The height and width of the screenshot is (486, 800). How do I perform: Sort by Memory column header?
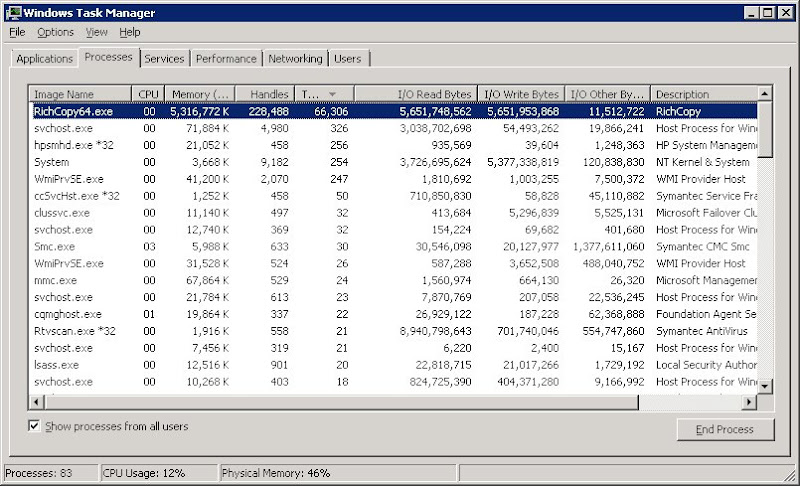click(x=200, y=94)
